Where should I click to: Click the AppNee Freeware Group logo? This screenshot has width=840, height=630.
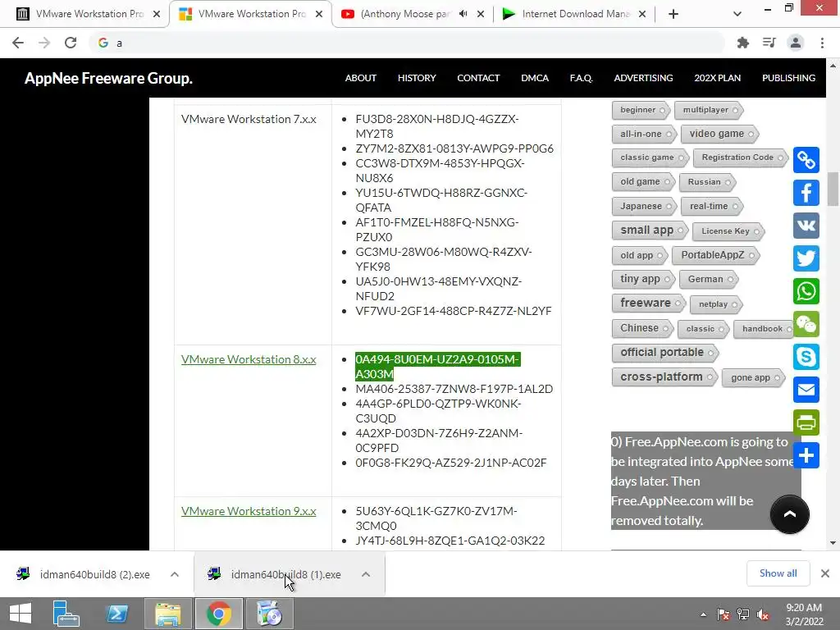(x=108, y=78)
